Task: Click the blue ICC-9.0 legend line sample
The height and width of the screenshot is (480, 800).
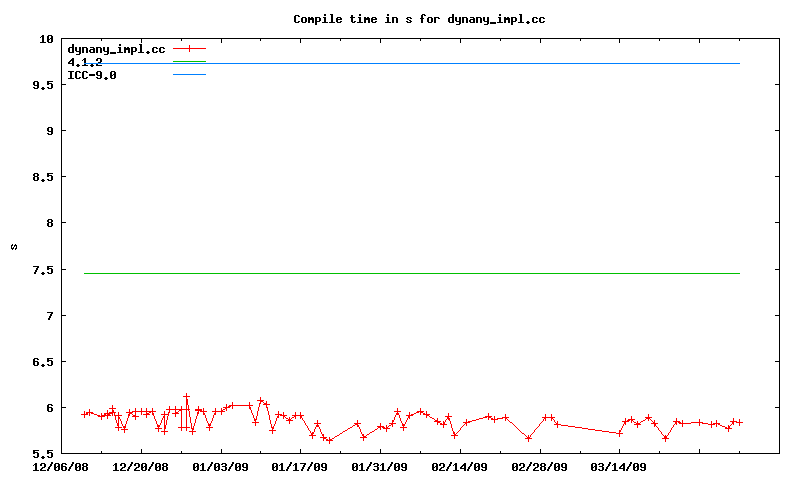Action: [189, 75]
